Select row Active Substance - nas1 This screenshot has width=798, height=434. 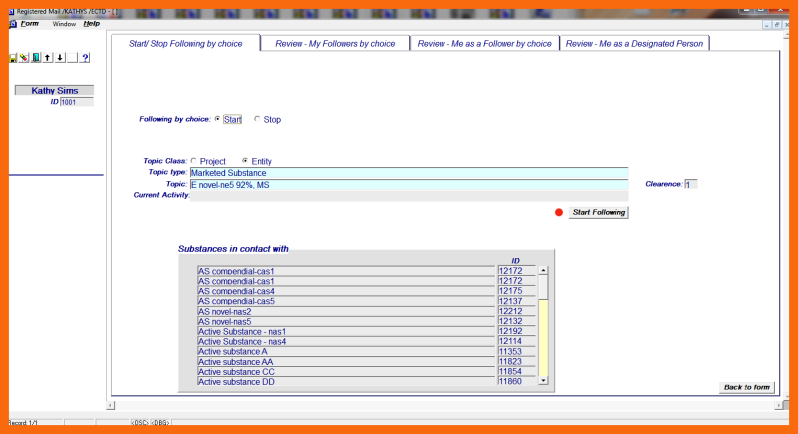pos(346,332)
